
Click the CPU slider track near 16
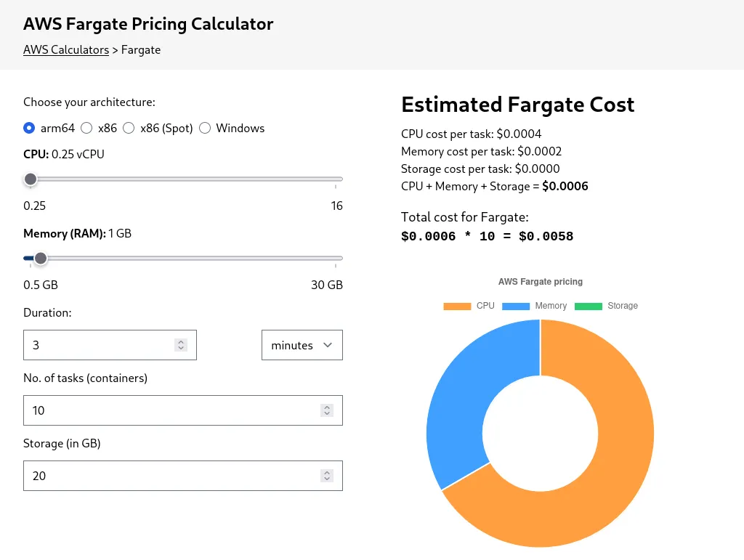[335, 179]
